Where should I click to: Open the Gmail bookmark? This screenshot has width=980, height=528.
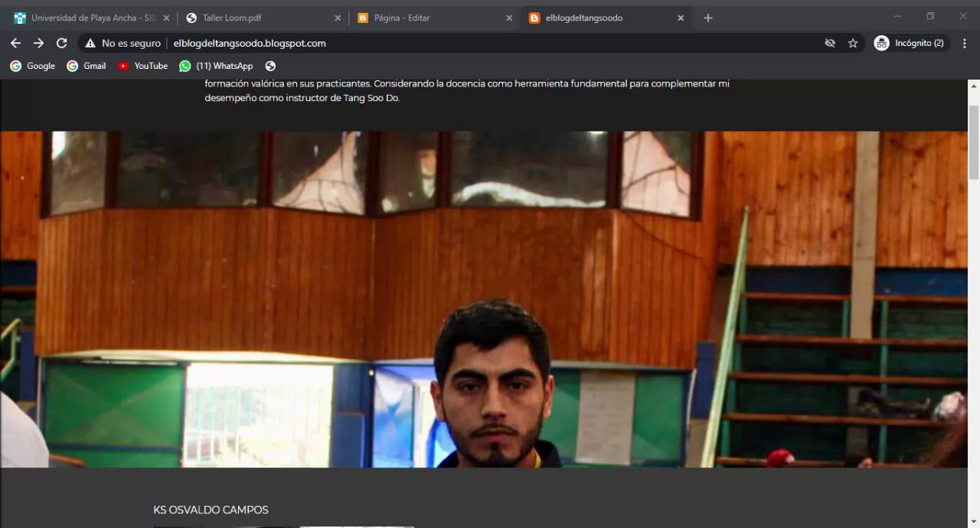point(86,66)
